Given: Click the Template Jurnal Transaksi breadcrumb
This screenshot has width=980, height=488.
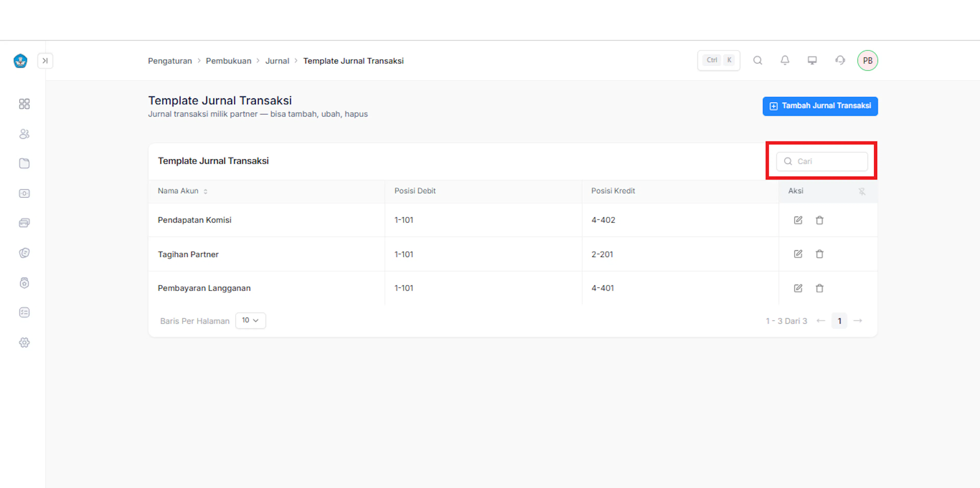Looking at the screenshot, I should [353, 61].
